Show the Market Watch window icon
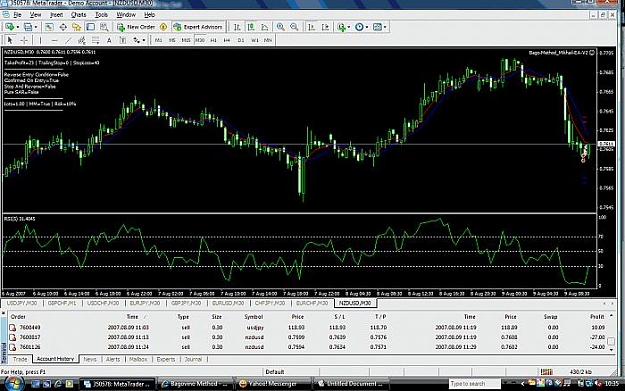Screen dimensions: 625x391 point(49,27)
